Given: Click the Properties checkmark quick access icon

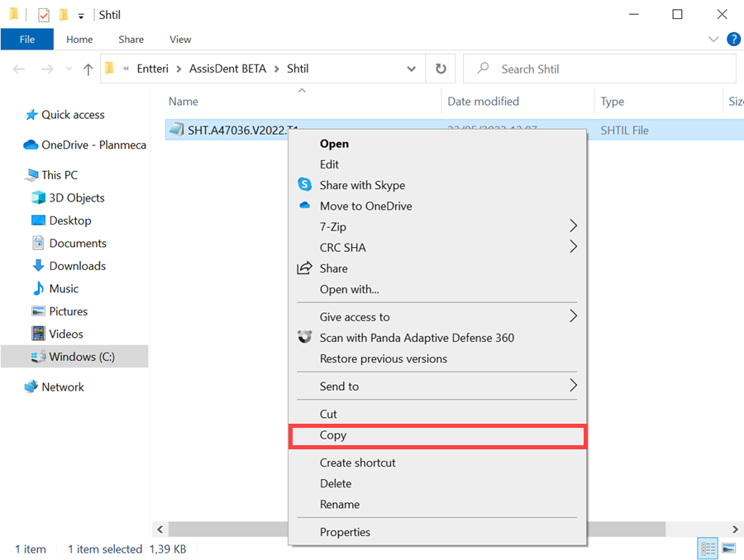Looking at the screenshot, I should (44, 15).
